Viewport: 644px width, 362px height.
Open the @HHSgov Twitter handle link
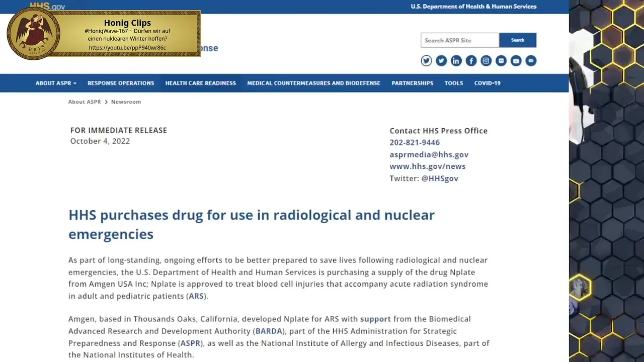pyautogui.click(x=440, y=178)
